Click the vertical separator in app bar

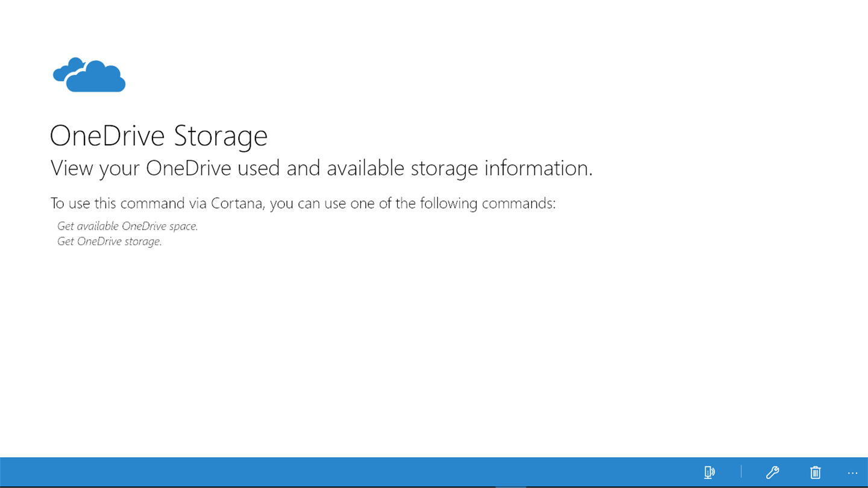[x=741, y=472]
